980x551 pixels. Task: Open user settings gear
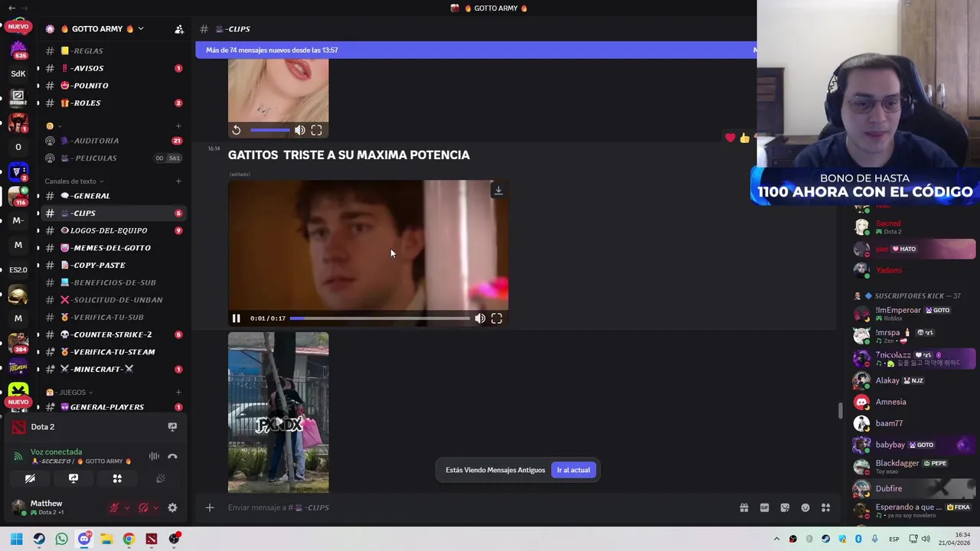click(172, 507)
